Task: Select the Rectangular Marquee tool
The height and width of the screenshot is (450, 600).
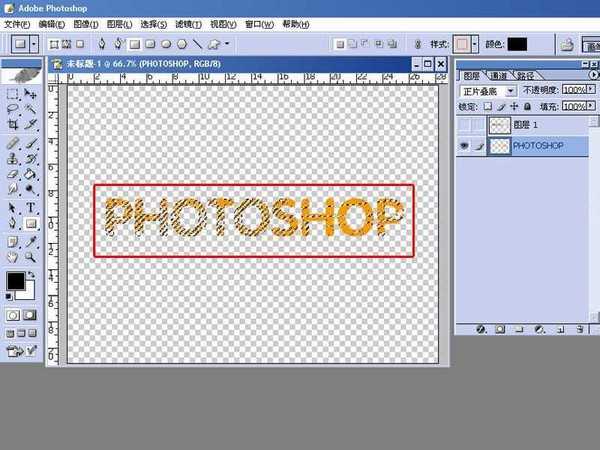Action: click(13, 93)
